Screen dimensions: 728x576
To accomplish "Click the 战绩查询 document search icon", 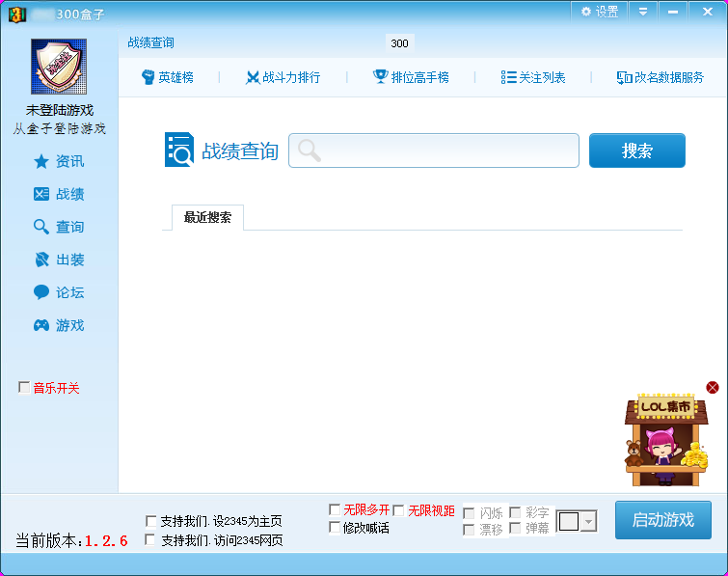I will 179,150.
